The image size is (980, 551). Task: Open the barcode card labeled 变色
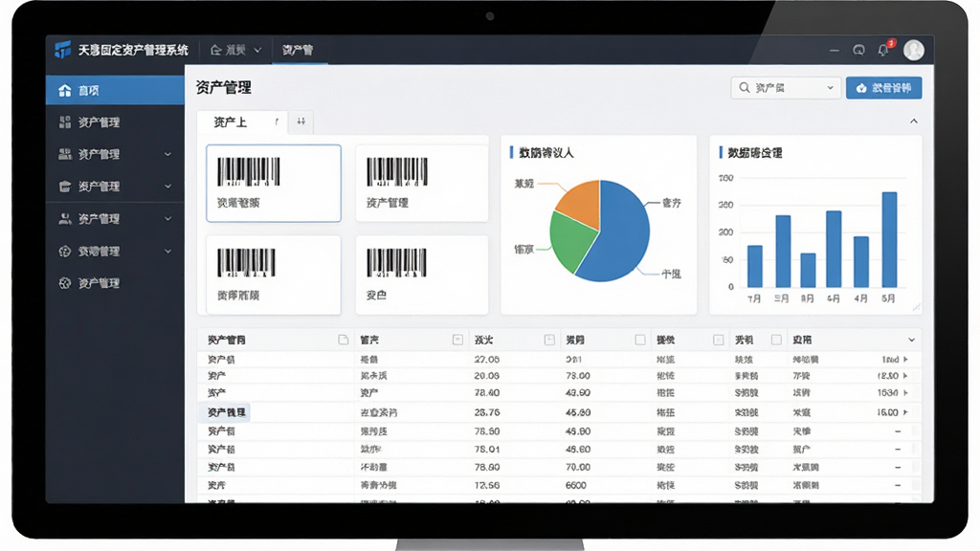coord(422,275)
